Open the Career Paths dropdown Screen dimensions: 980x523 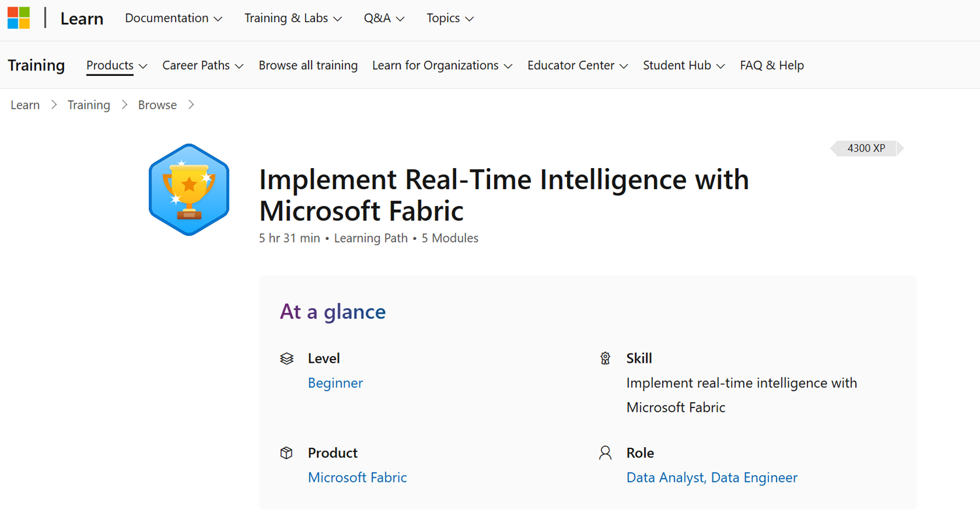click(203, 65)
